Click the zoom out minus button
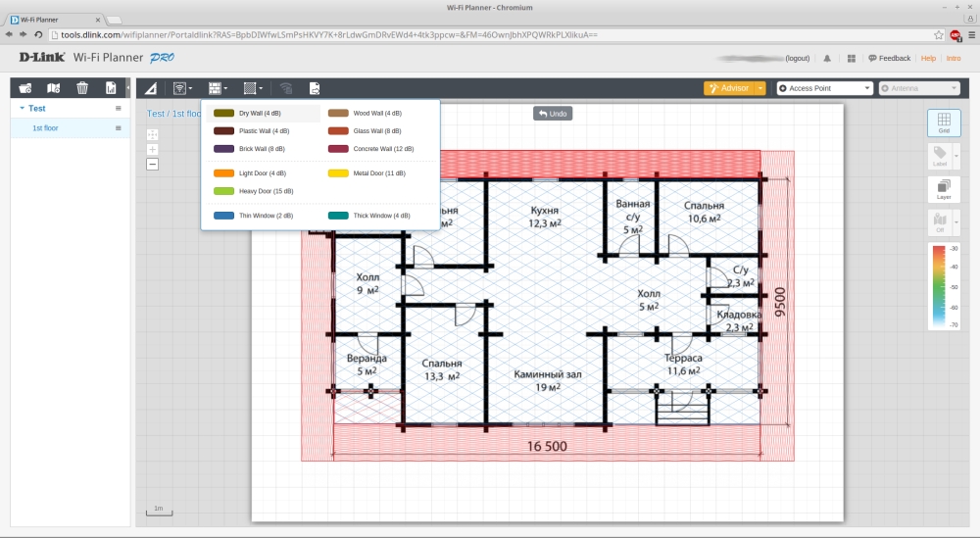Viewport: 980px width, 538px height. 152,164
